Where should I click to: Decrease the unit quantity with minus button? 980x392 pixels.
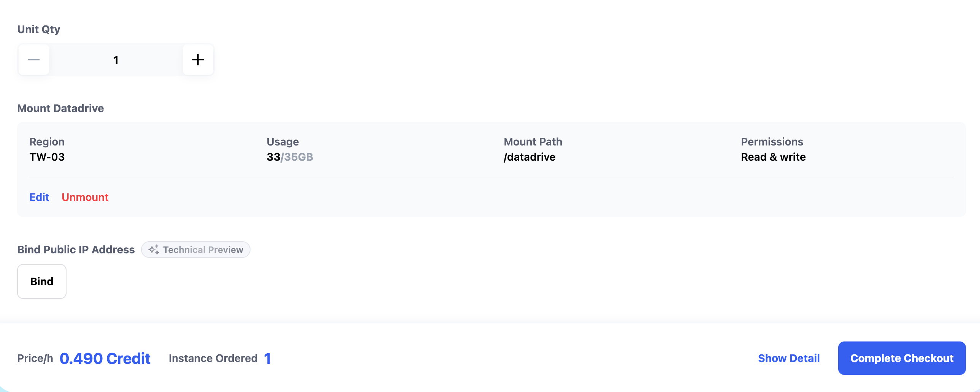pyautogui.click(x=34, y=60)
